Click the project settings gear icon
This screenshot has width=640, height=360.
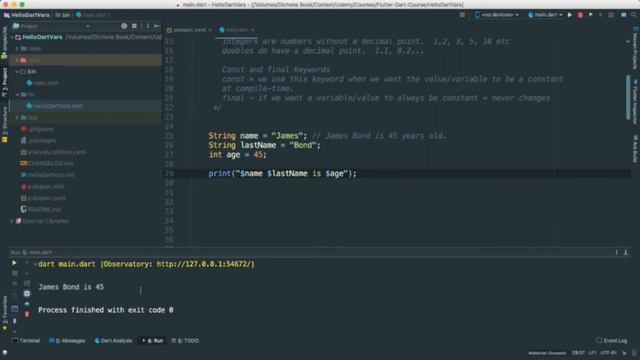click(124, 26)
